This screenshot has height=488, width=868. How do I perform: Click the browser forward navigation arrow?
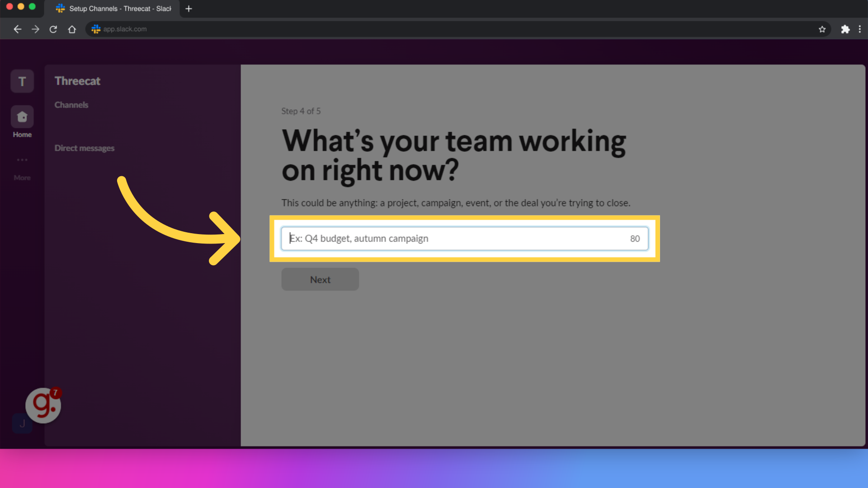coord(35,28)
